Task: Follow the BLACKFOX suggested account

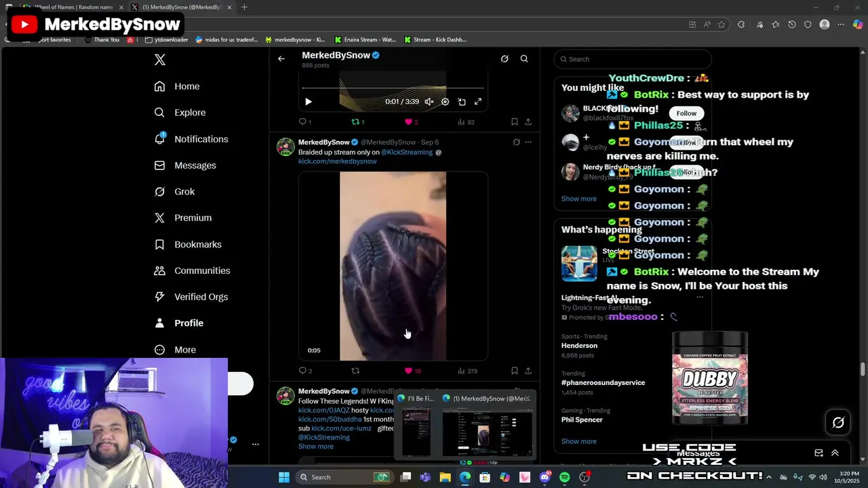Action: pyautogui.click(x=686, y=113)
